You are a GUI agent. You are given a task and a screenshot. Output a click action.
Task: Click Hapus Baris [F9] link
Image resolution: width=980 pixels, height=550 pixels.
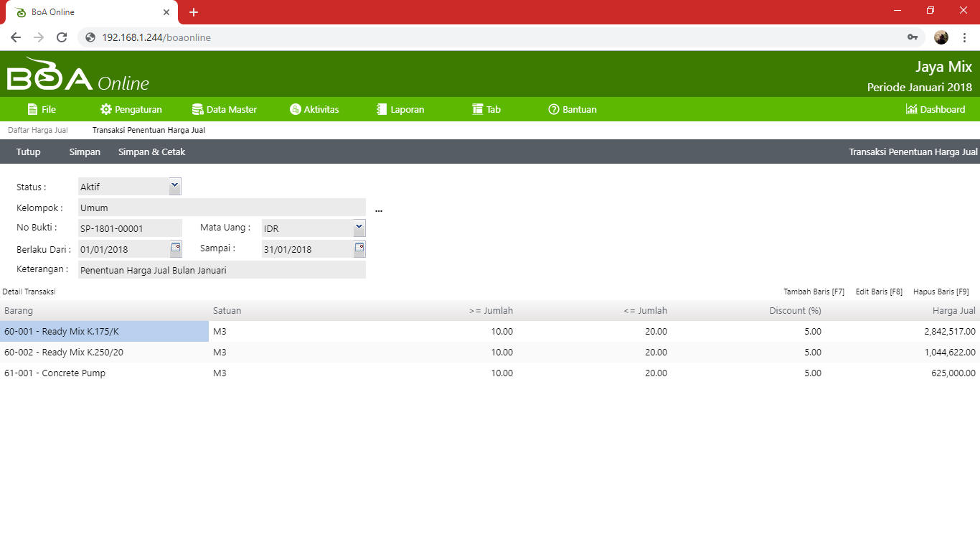click(941, 292)
